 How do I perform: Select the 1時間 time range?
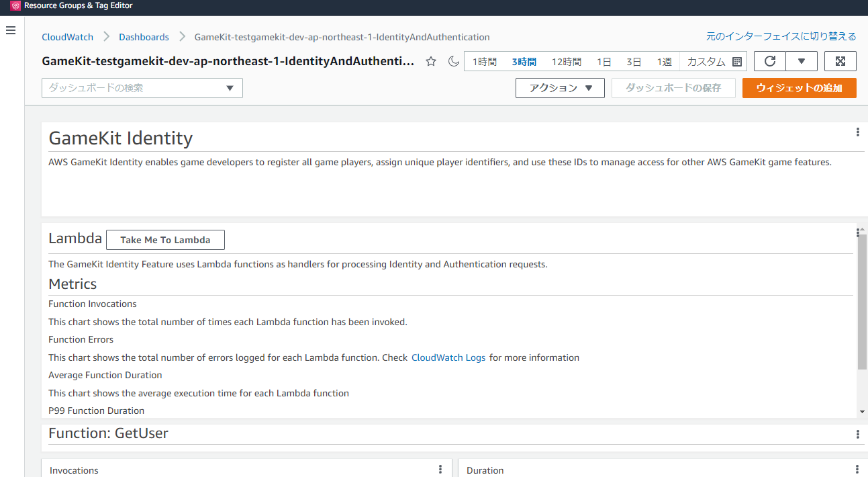484,62
